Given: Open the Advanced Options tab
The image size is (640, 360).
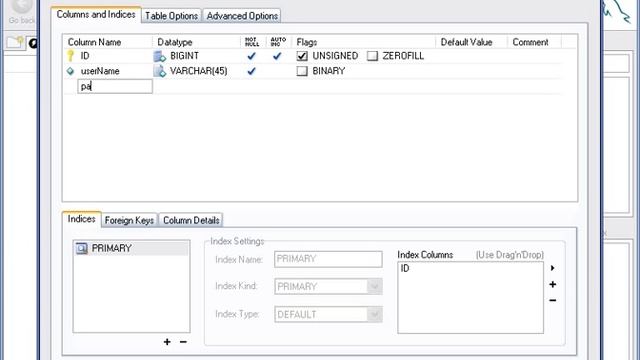Looking at the screenshot, I should pyautogui.click(x=242, y=16).
